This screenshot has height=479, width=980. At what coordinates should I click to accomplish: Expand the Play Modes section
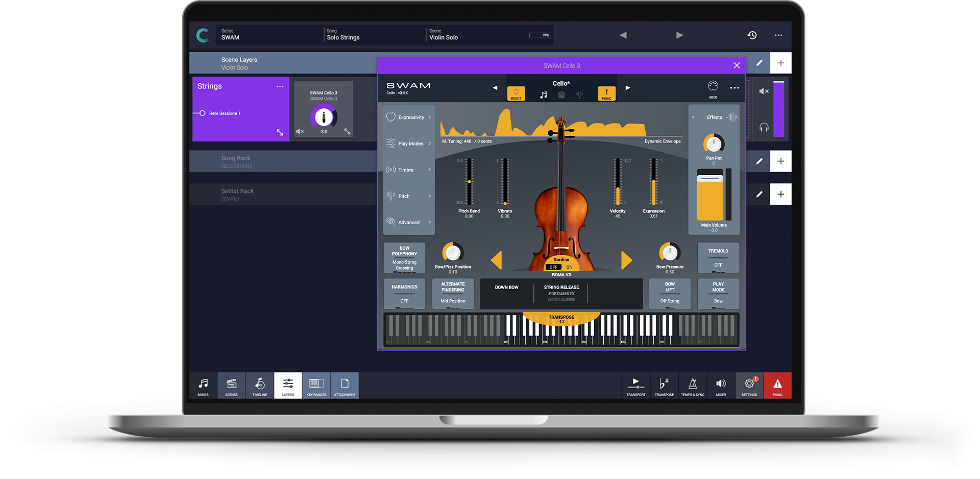(x=409, y=143)
